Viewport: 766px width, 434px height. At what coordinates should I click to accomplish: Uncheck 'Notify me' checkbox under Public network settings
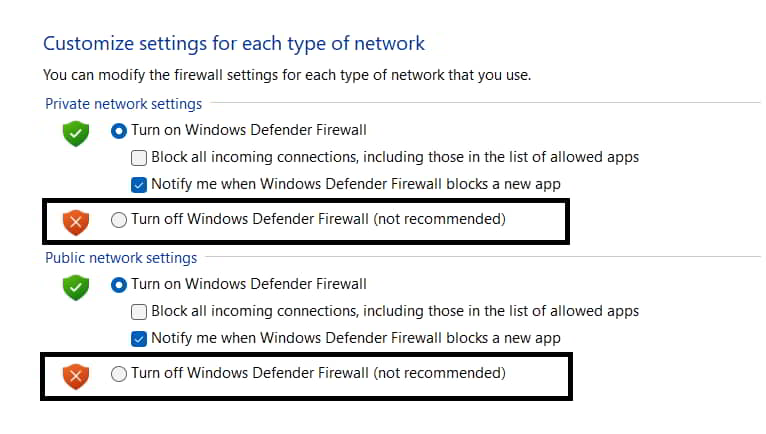(140, 338)
